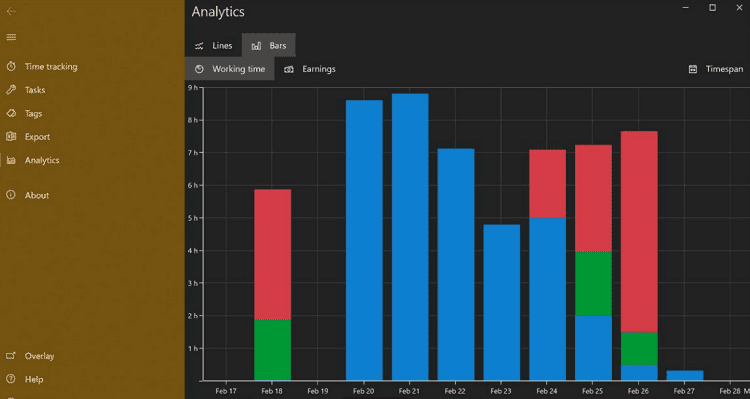Screen dimensions: 750x399
Task: Click blue segment of Feb 24 bar
Action: (x=548, y=299)
